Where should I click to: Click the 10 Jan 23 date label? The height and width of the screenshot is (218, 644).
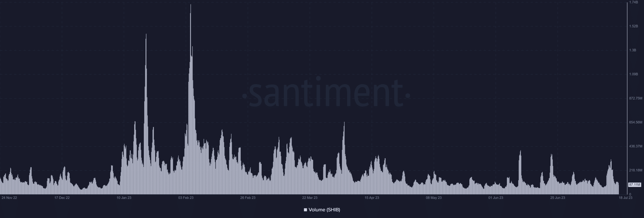point(124,198)
